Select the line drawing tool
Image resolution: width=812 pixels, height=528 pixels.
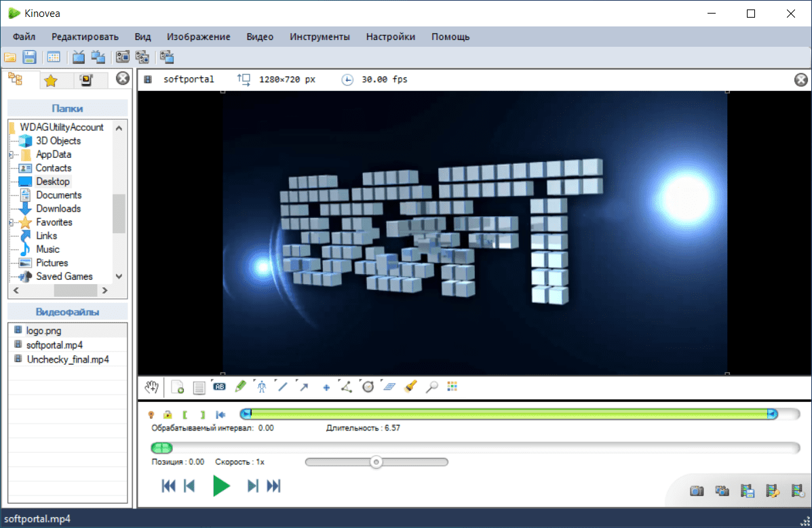coord(282,387)
